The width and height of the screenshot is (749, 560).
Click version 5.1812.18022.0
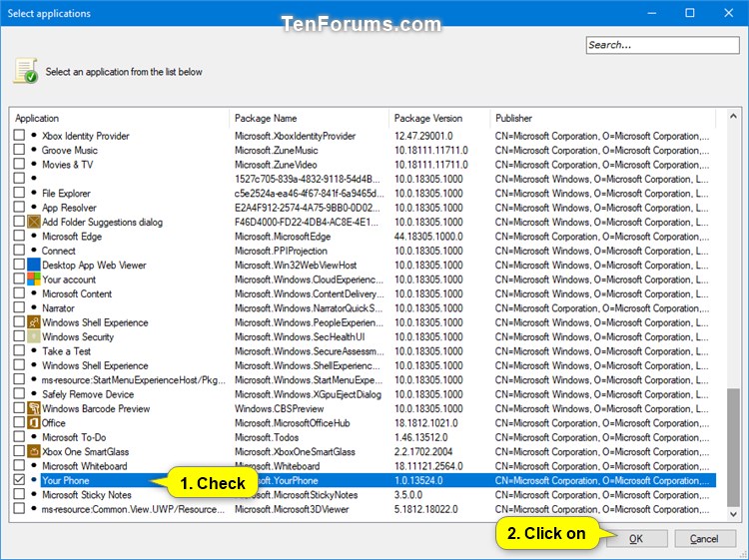(x=425, y=509)
